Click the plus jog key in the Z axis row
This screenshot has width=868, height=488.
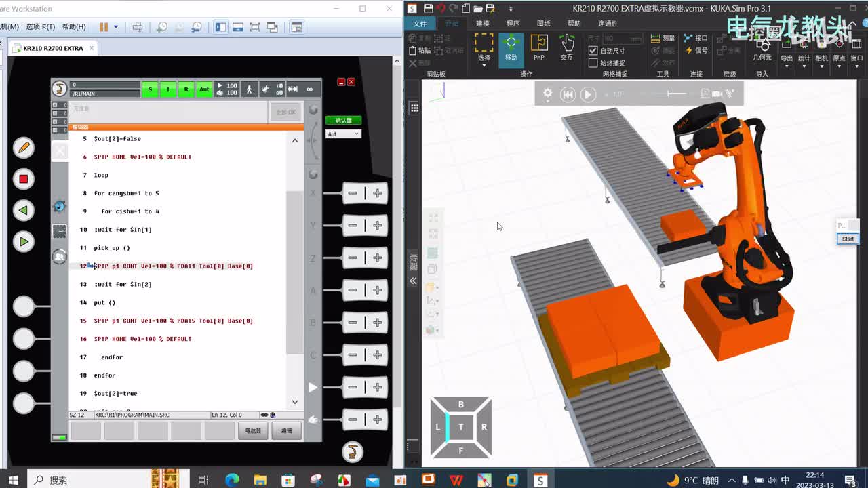(x=378, y=258)
